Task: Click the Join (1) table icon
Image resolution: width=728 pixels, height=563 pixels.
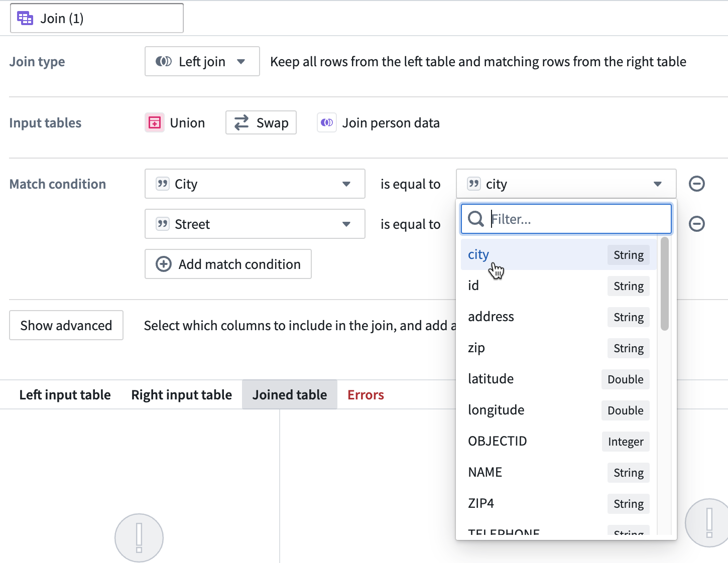Action: 25,19
